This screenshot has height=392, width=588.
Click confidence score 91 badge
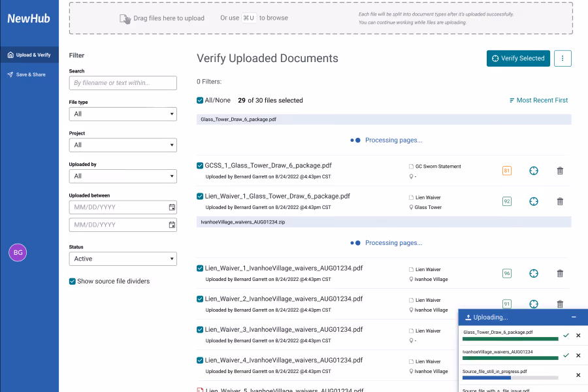pyautogui.click(x=506, y=304)
